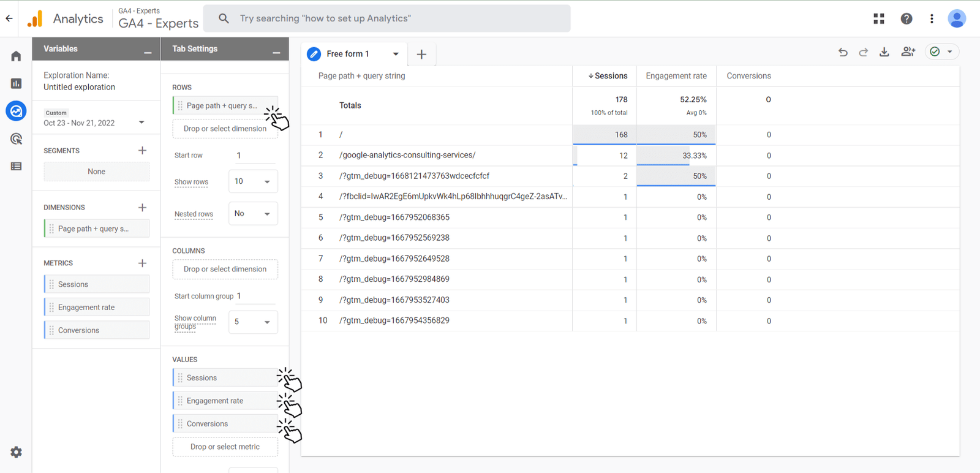Sort by the Sessions column header
980x473 pixels.
tap(608, 76)
